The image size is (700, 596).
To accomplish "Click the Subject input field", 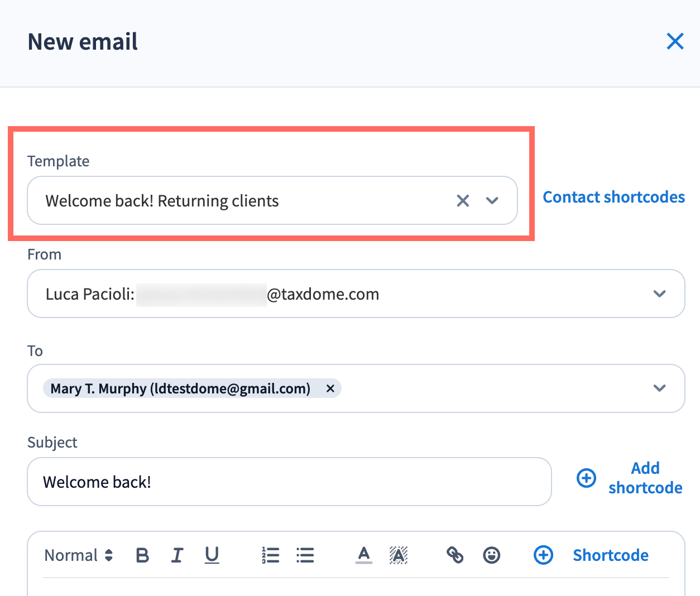I will point(289,482).
